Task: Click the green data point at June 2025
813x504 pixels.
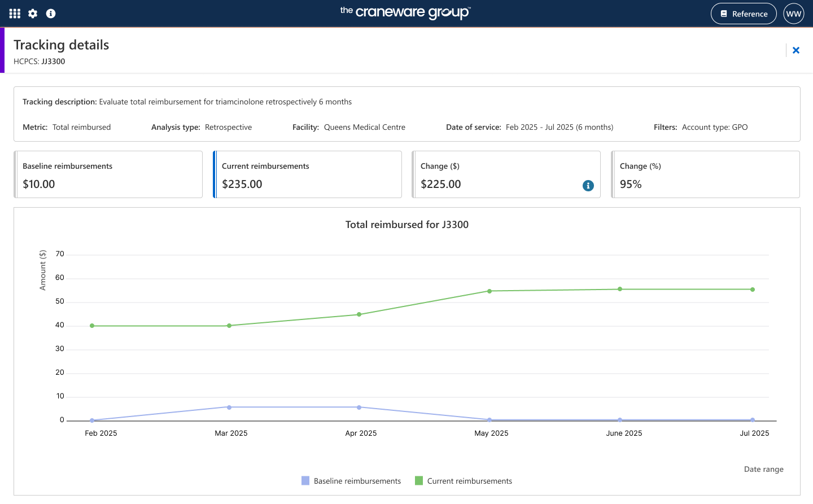Action: (x=620, y=289)
